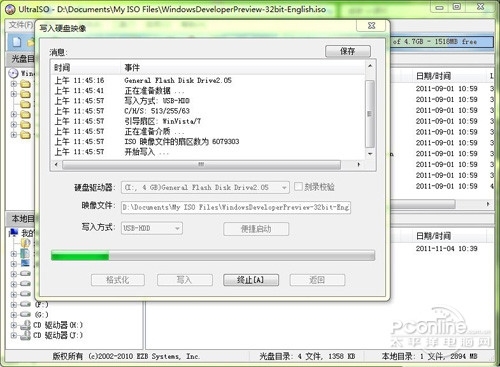Toggle the 刻录校验 checkbox
Viewport: 500px width, 367px height.
(x=298, y=186)
